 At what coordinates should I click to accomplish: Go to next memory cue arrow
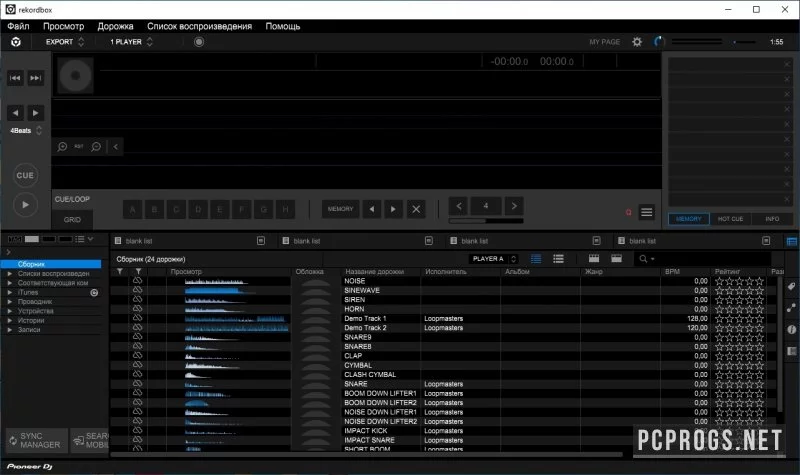393,209
